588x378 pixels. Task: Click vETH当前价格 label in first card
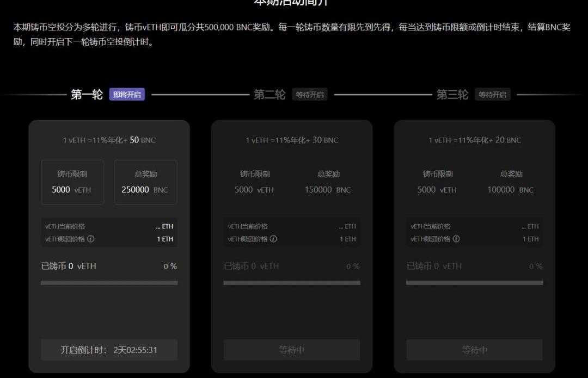click(x=65, y=226)
